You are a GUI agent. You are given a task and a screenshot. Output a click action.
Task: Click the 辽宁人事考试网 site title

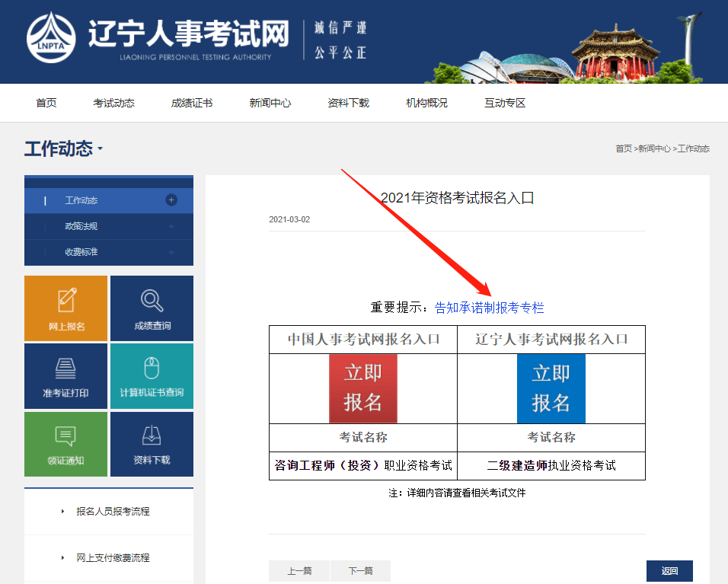tap(189, 34)
